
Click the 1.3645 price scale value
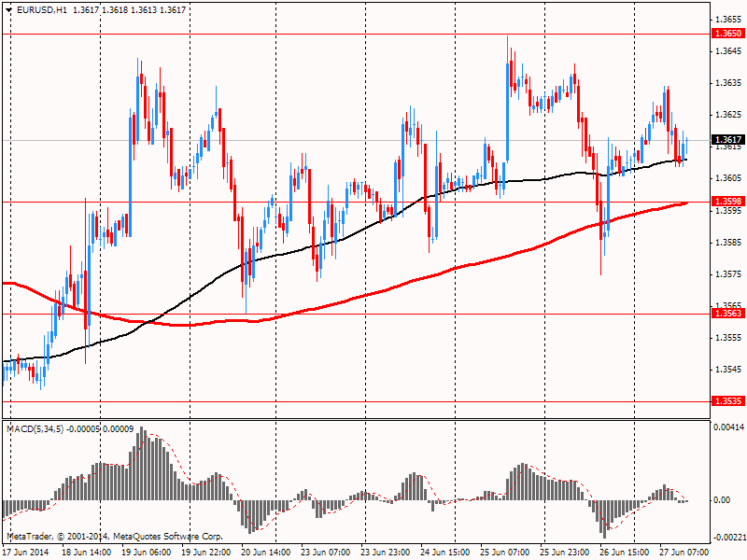tap(728, 51)
